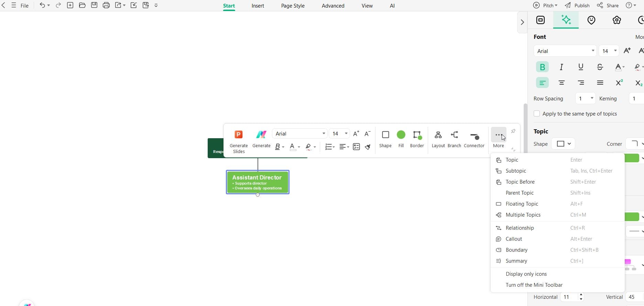
Task: Open the sticker marker panel tab
Action: click(x=591, y=20)
